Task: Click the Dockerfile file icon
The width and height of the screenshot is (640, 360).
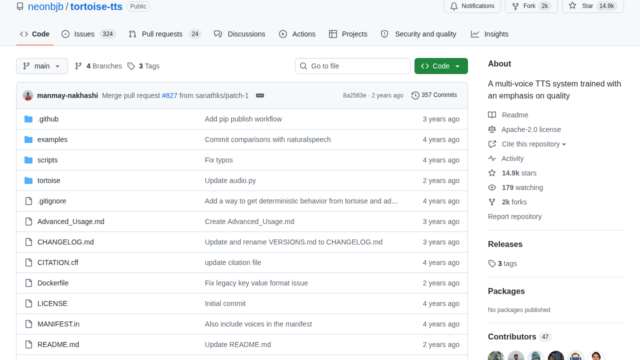Action: (28, 283)
